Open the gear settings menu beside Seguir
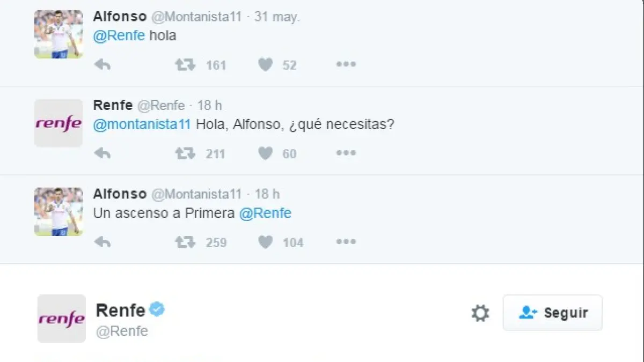The height and width of the screenshot is (362, 644). (480, 313)
